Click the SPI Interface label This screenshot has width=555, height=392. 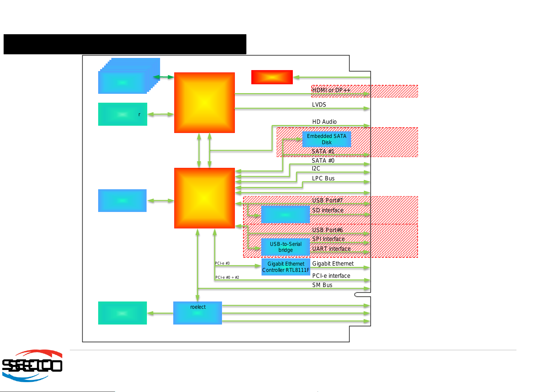coord(328,239)
